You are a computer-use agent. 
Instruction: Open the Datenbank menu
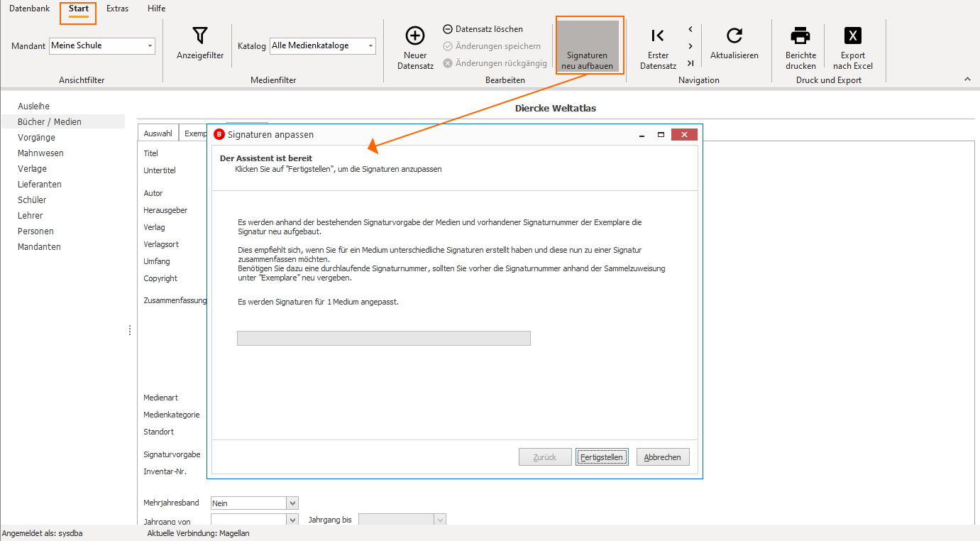coord(29,9)
